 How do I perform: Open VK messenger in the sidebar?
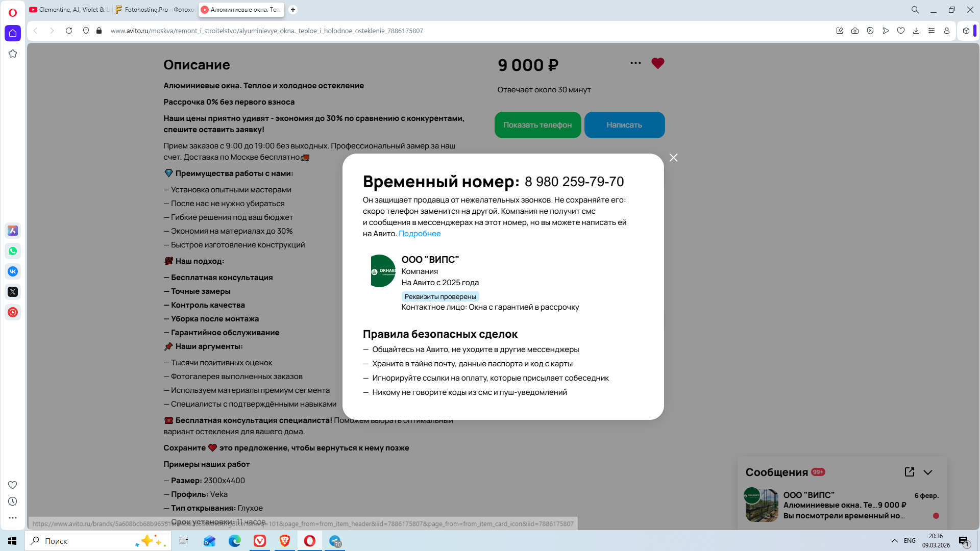click(x=13, y=271)
